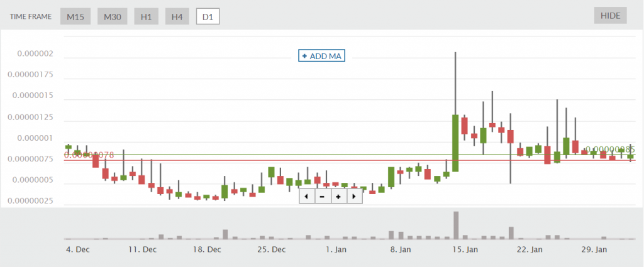644x267 pixels.
Task: Click the 18. Dec date label
Action: tap(208, 249)
